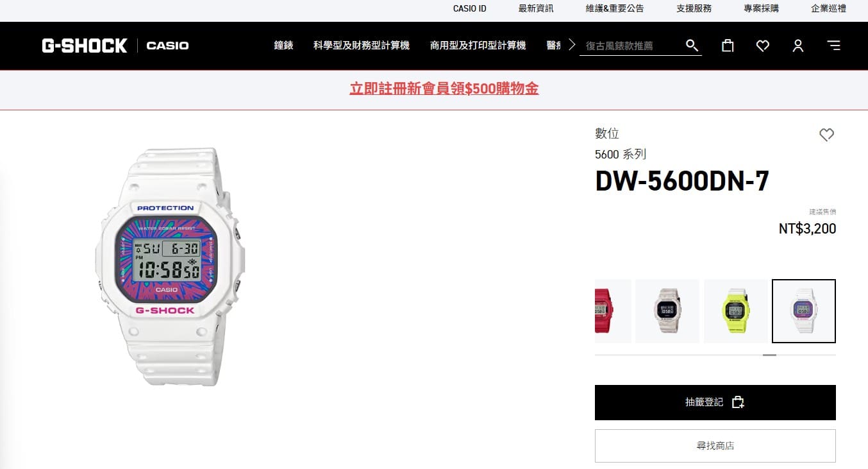The width and height of the screenshot is (868, 469).
Task: Expand navigation with the right chevron arrow
Action: click(x=572, y=46)
